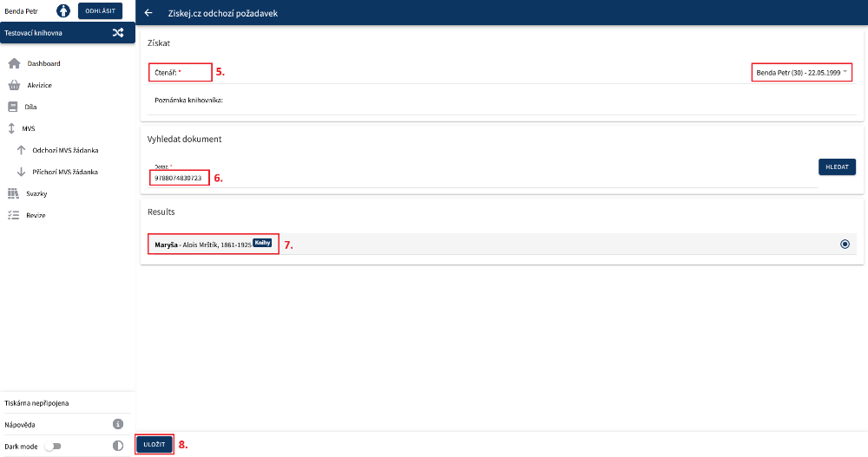Click the shuffle library switch icon
The height and width of the screenshot is (457, 868).
pos(118,33)
